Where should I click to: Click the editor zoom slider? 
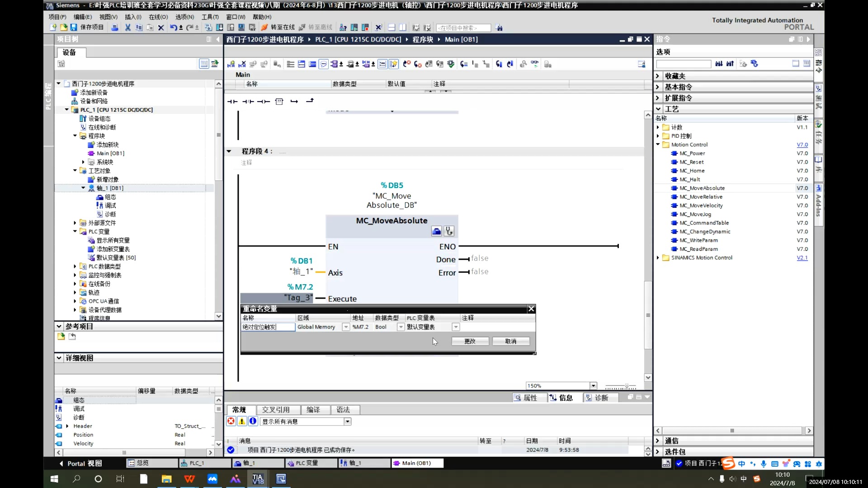pyautogui.click(x=627, y=386)
